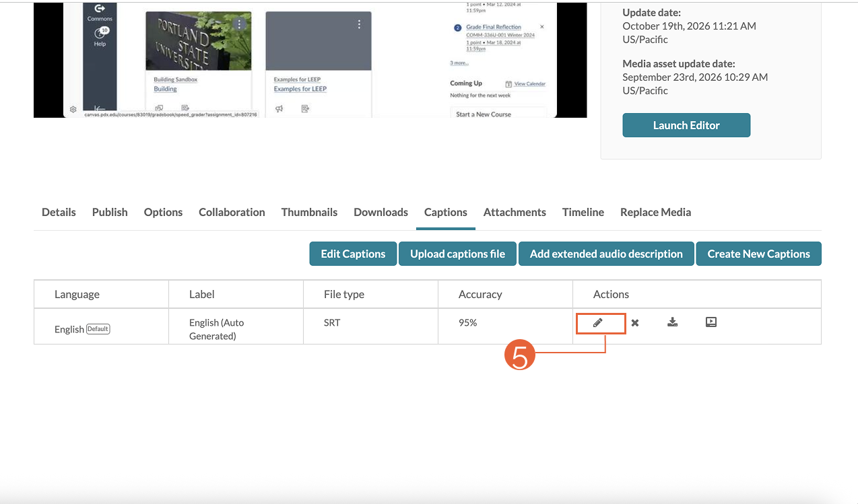Switch to the Downloads tab
This screenshot has height=504, width=858.
tap(381, 212)
